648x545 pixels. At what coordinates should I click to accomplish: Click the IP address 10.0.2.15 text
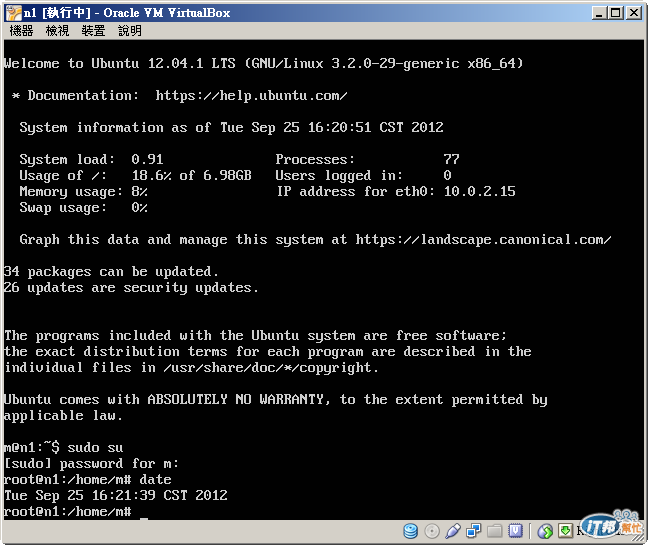pos(479,191)
